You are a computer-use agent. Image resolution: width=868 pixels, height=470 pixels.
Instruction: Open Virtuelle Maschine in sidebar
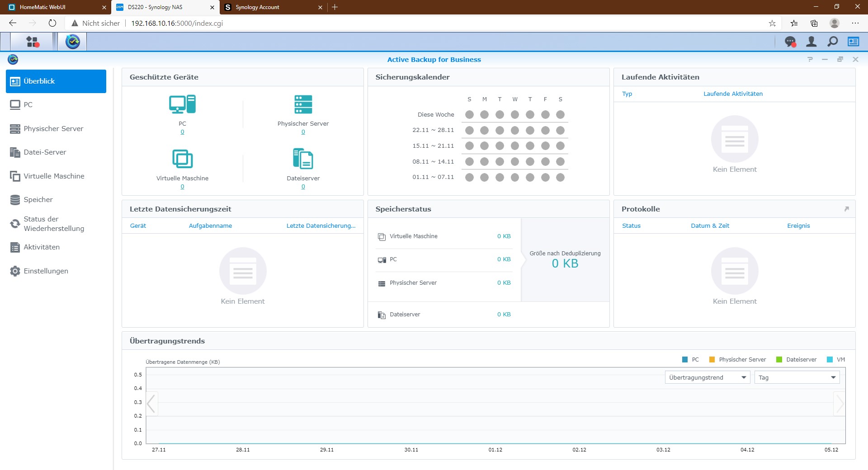pyautogui.click(x=56, y=176)
